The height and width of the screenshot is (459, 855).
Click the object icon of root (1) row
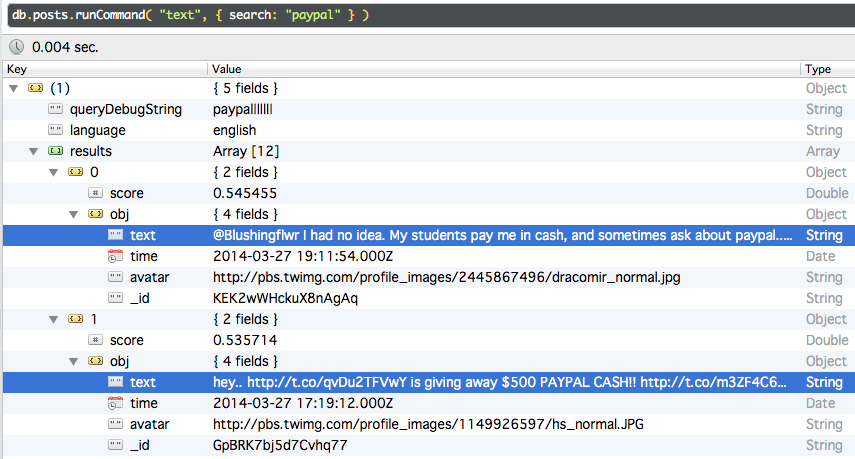click(x=35, y=88)
